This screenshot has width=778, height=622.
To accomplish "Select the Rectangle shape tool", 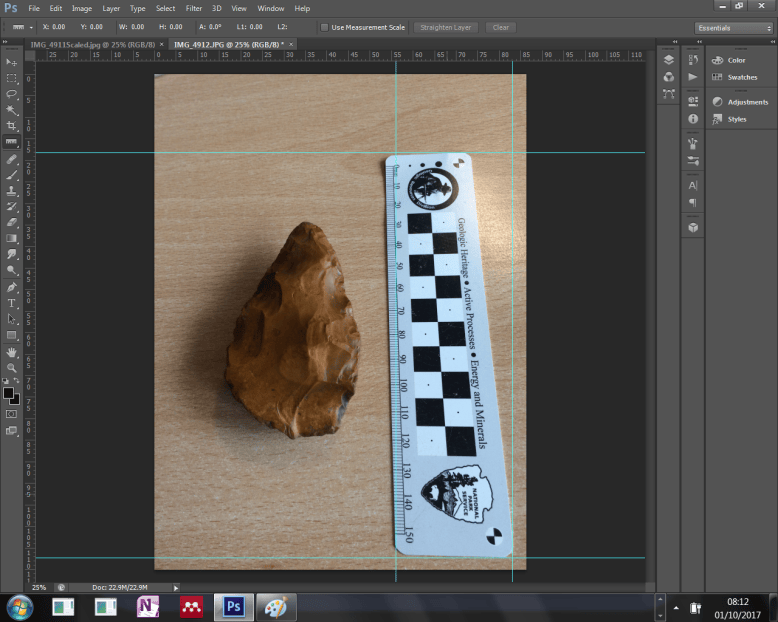I will pyautogui.click(x=11, y=335).
